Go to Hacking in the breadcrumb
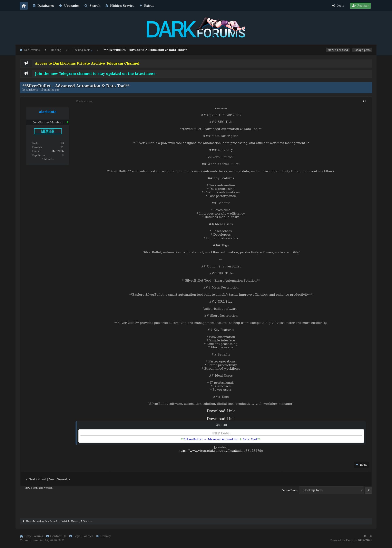This screenshot has height=548, width=392. coord(56,50)
